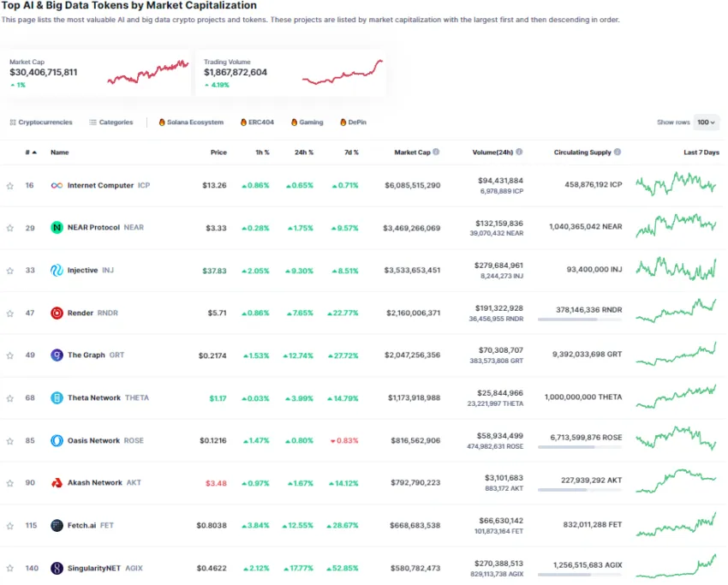Open The Graph's 7-day sparkline chart
This screenshot has height=585, width=728.
(676, 355)
